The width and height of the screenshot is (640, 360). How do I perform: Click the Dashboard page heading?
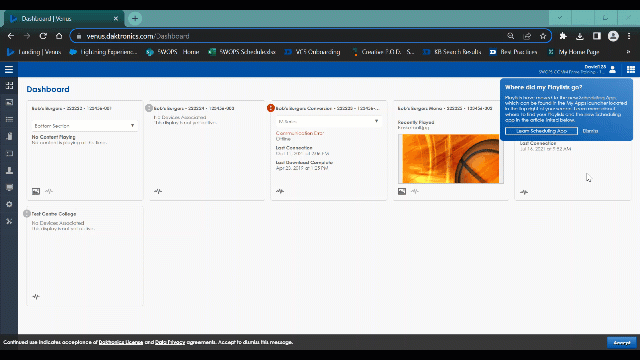(48, 89)
